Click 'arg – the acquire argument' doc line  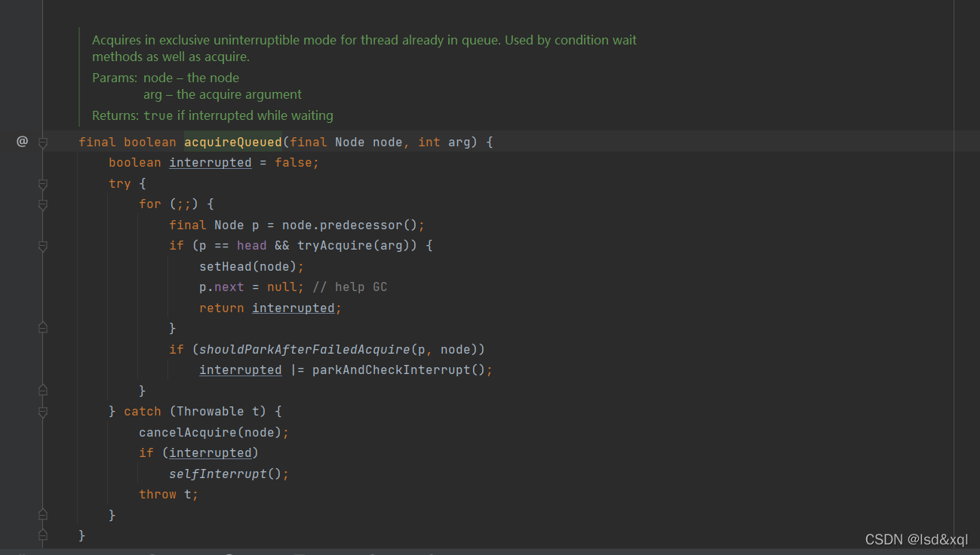(x=223, y=94)
